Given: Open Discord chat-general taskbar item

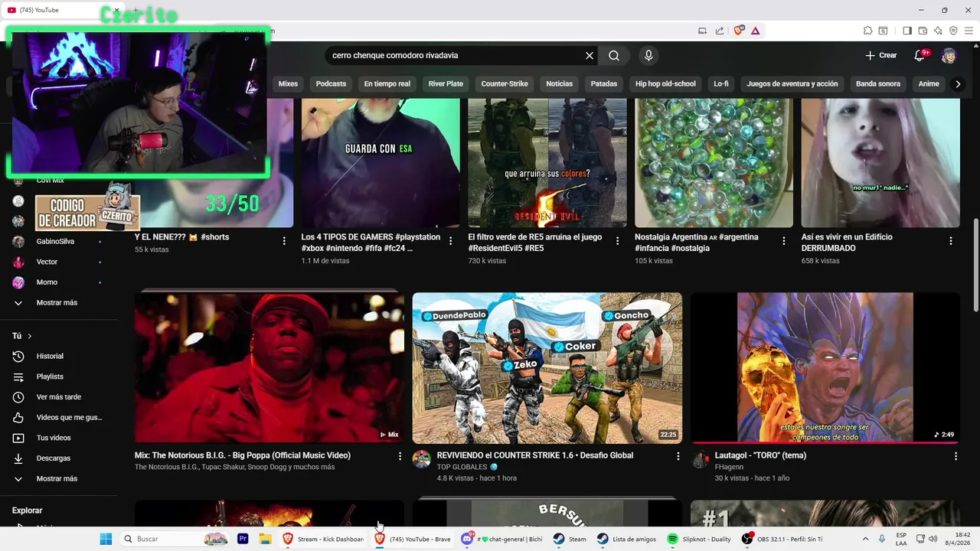Looking at the screenshot, I should (502, 539).
